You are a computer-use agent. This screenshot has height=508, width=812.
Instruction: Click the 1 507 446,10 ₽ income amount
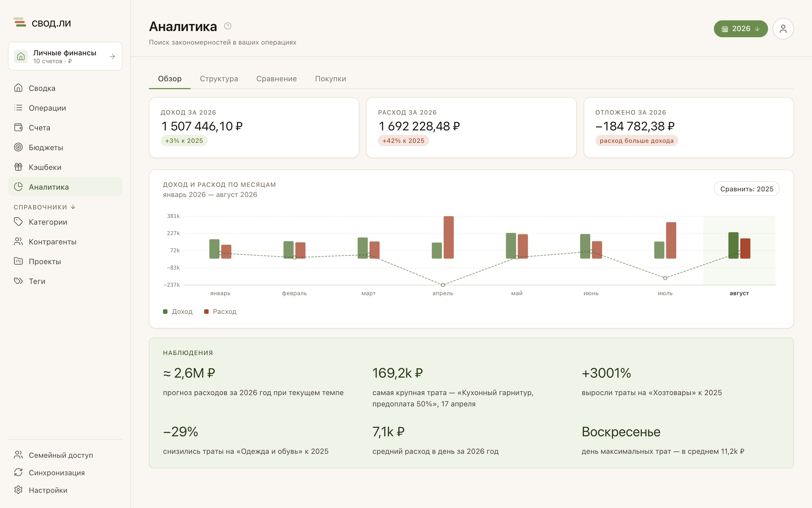[x=202, y=126]
